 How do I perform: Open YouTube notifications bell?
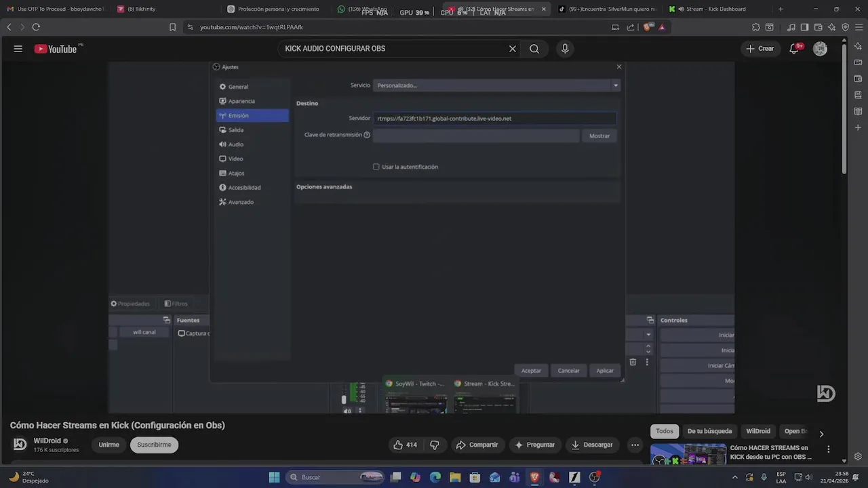pyautogui.click(x=794, y=49)
